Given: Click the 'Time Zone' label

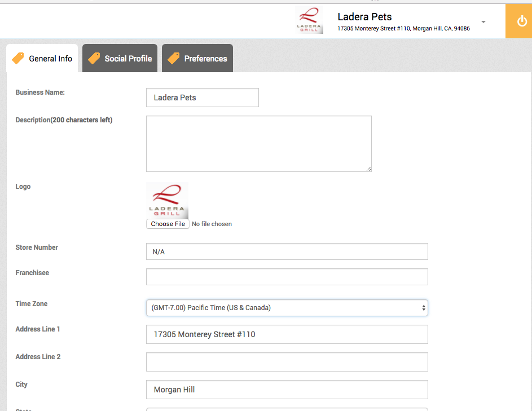Looking at the screenshot, I should tap(31, 304).
